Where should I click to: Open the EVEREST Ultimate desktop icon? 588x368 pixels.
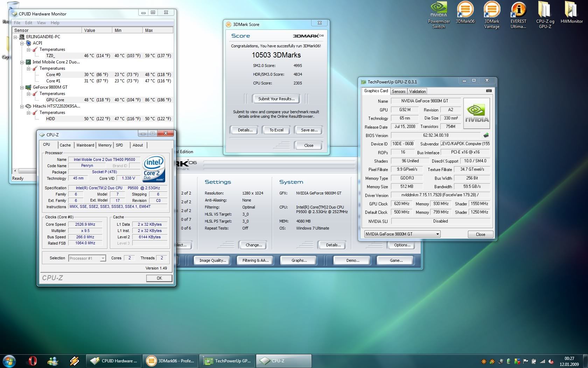coord(518,15)
